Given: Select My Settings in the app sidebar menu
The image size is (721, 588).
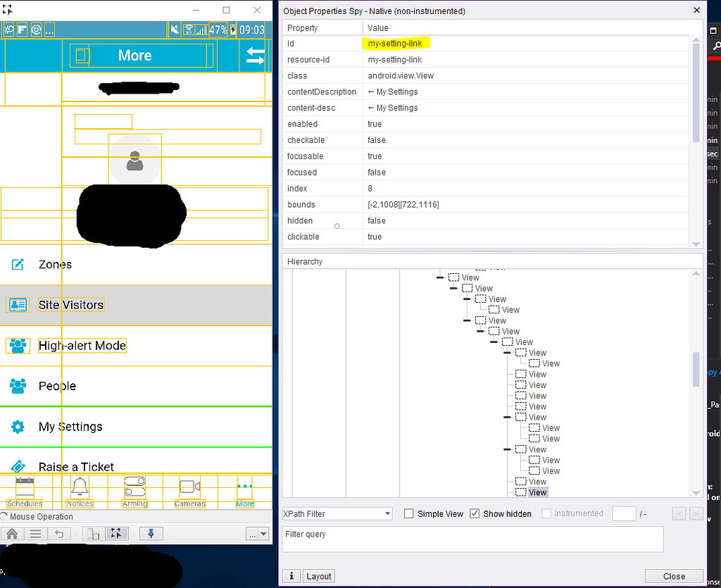Looking at the screenshot, I should coord(70,425).
